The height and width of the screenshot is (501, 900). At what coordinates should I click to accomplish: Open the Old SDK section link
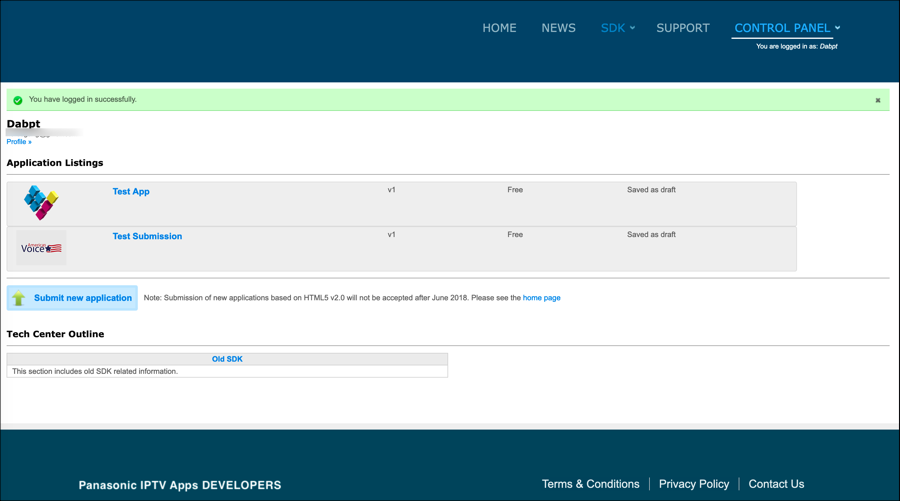coord(227,359)
